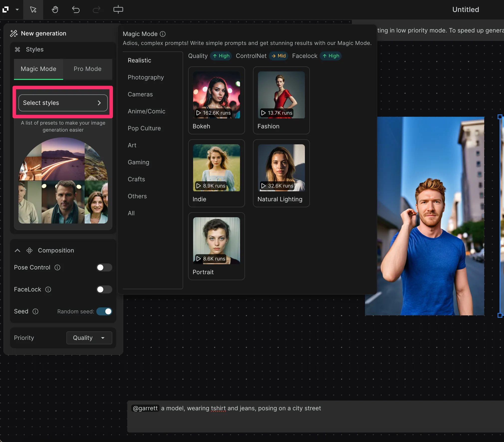
Task: Activate the hand pan tool
Action: pos(55,10)
